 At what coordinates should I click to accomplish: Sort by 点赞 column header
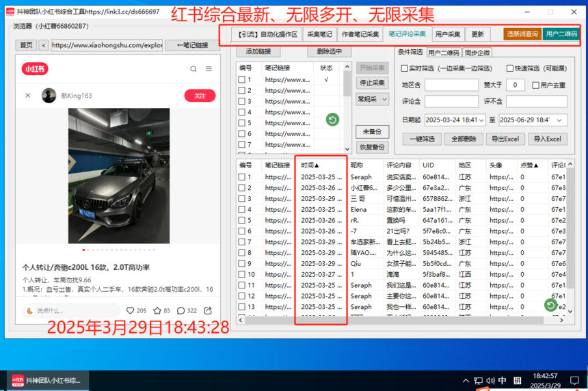[x=529, y=165]
